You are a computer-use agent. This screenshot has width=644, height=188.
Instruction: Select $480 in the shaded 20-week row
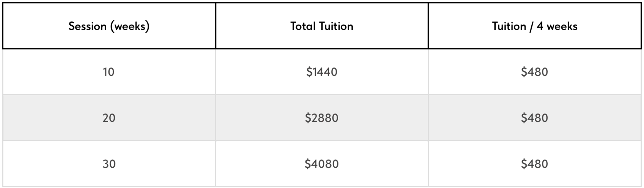coord(534,118)
